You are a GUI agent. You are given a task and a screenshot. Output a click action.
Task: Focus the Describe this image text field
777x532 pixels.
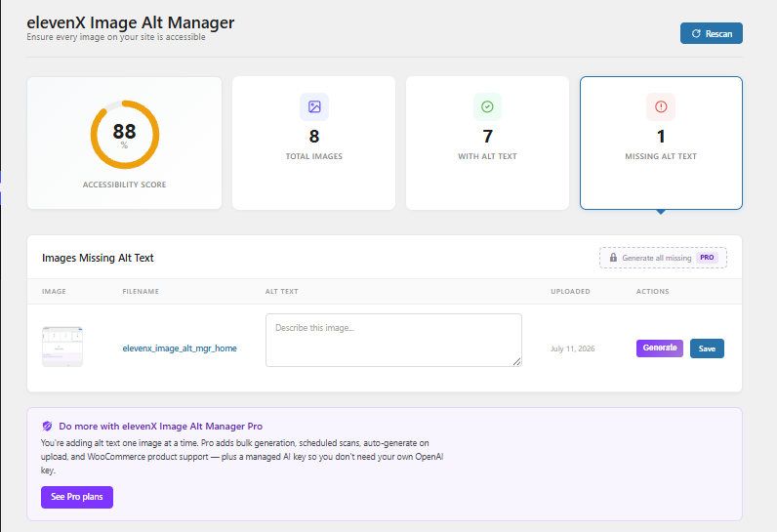(393, 340)
